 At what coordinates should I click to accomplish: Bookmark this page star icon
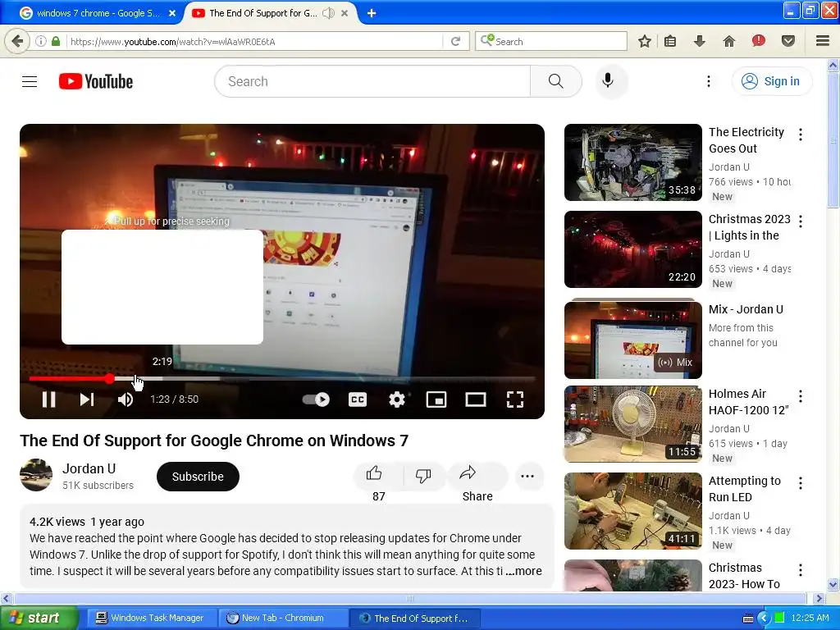tap(645, 41)
